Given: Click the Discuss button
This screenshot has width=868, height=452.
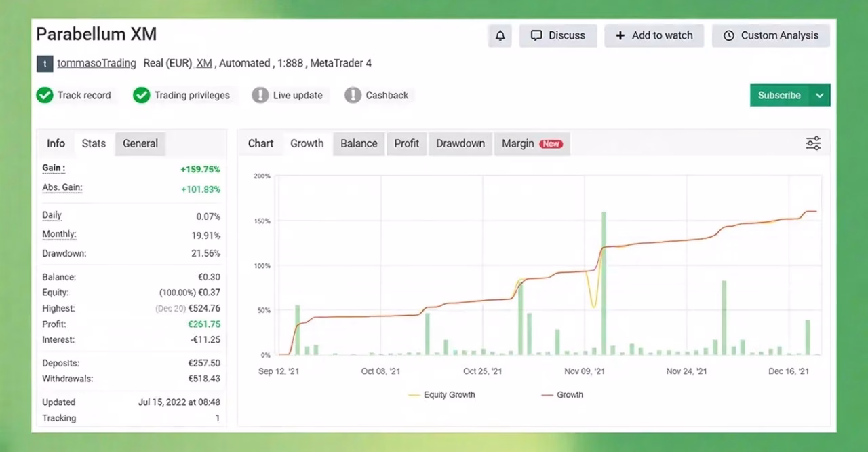Looking at the screenshot, I should (558, 35).
